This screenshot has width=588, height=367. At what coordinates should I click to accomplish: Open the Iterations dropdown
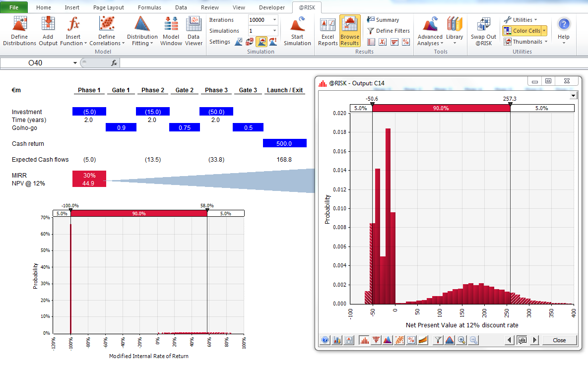pos(274,20)
